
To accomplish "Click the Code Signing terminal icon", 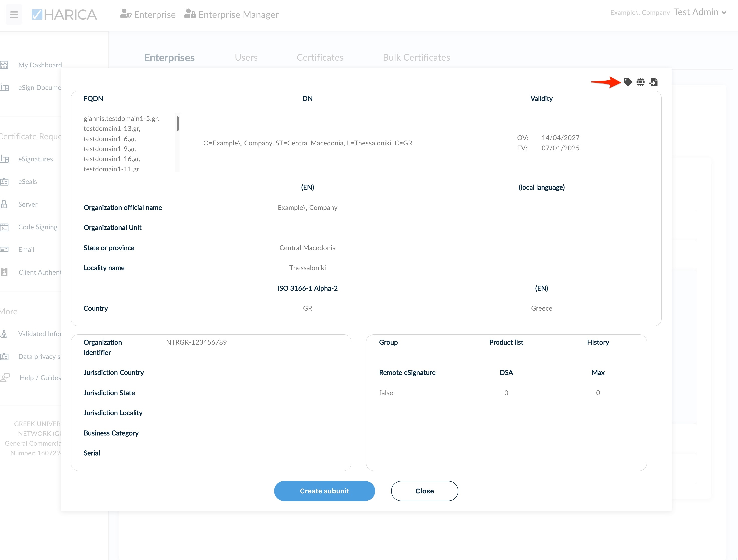I will point(4,227).
